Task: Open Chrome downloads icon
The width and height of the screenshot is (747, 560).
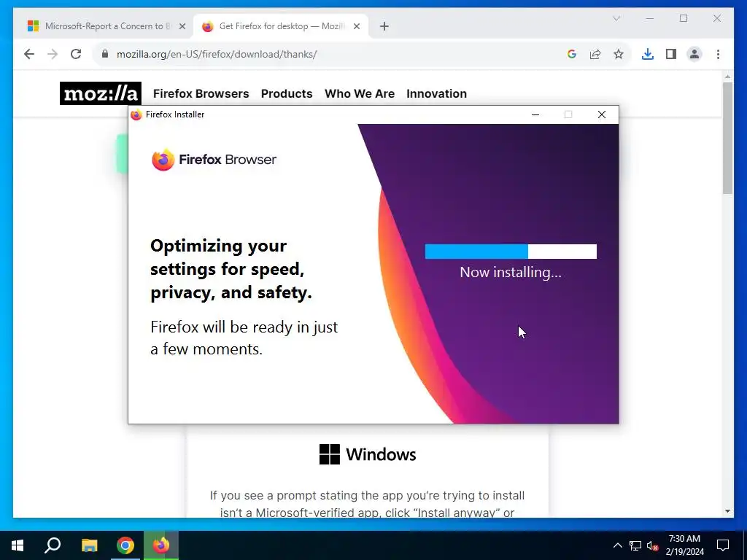Action: (648, 54)
